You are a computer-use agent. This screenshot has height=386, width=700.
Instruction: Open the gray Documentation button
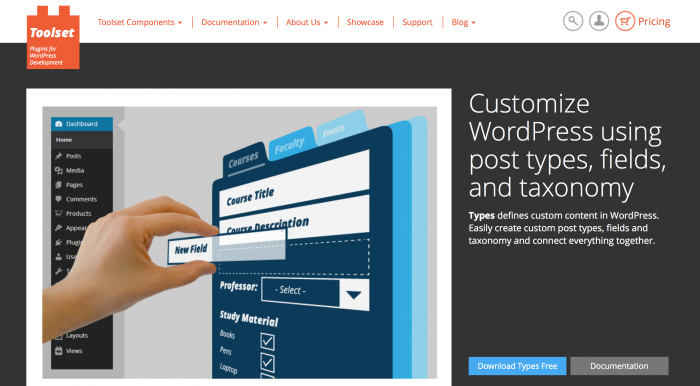pos(619,366)
